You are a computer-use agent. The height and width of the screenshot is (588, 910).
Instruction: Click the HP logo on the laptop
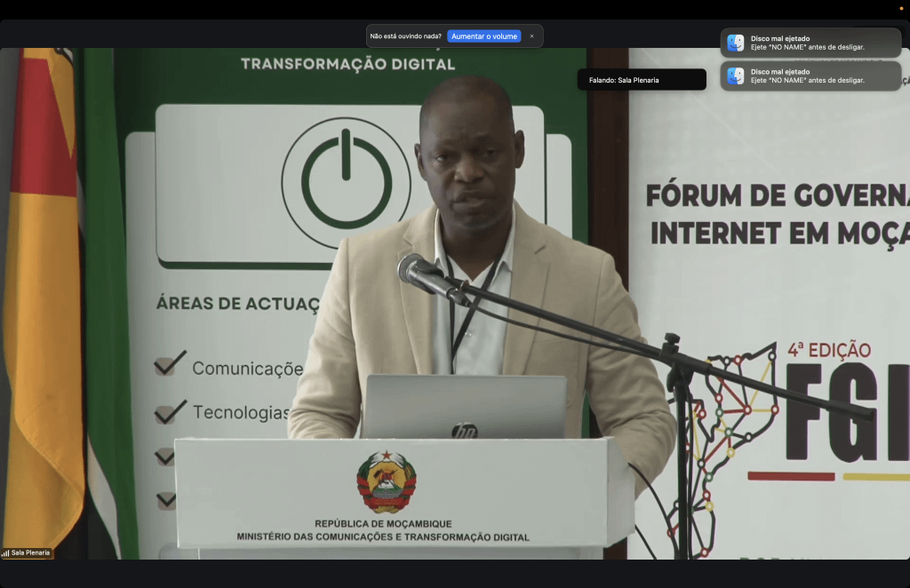pyautogui.click(x=463, y=431)
